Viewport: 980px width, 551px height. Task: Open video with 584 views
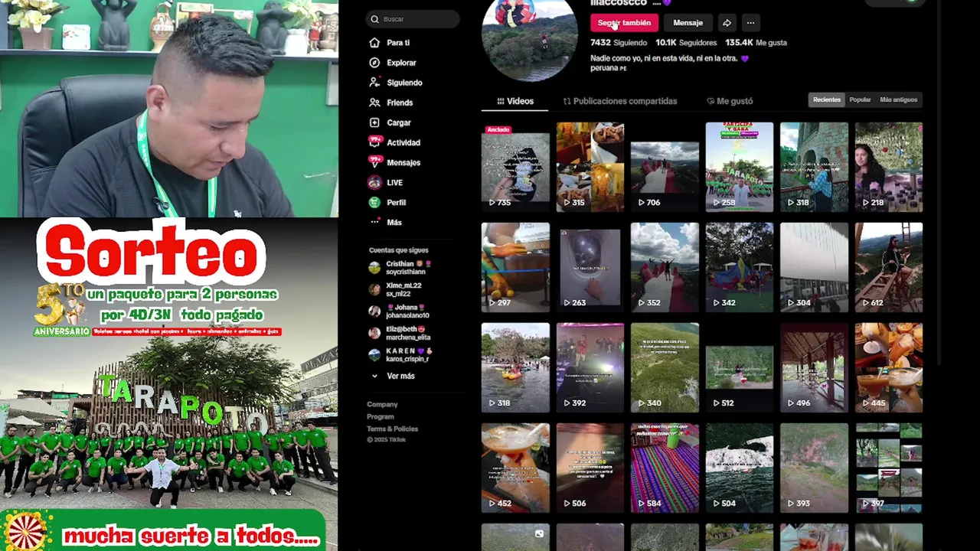click(665, 468)
